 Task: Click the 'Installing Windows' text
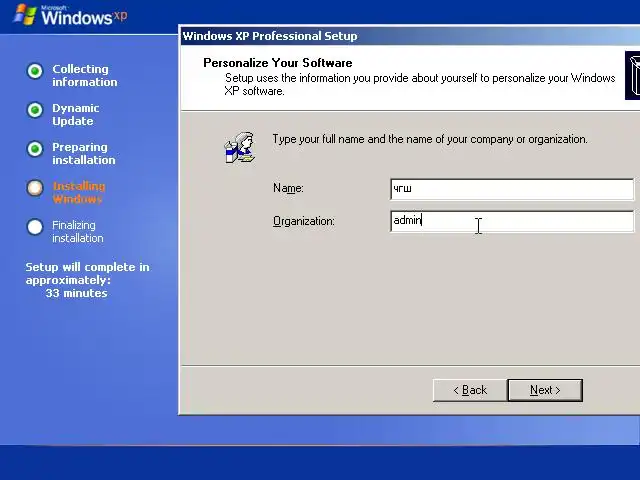[x=79, y=192]
